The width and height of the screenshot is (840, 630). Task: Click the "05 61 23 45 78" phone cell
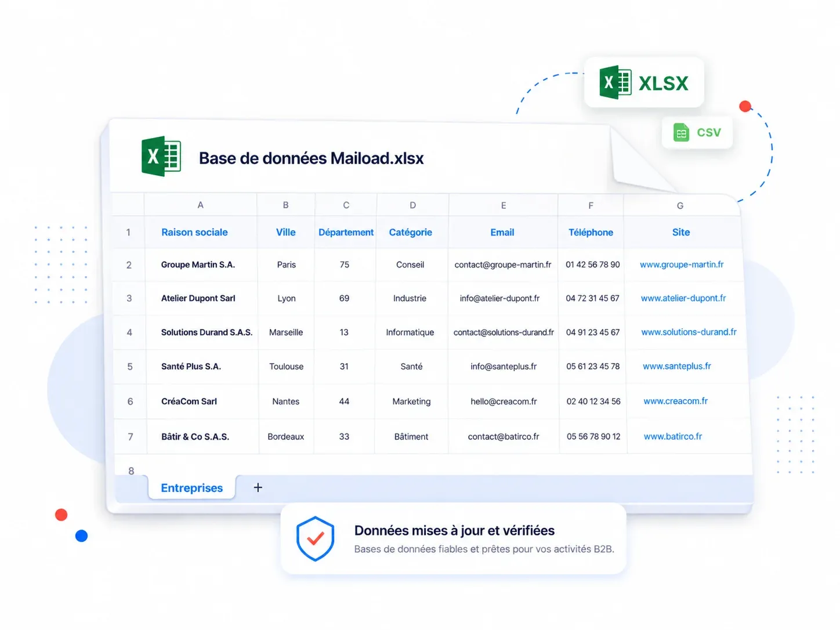593,367
